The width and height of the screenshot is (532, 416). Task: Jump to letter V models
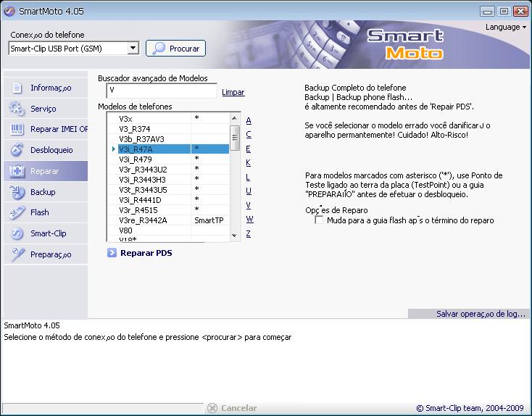249,205
